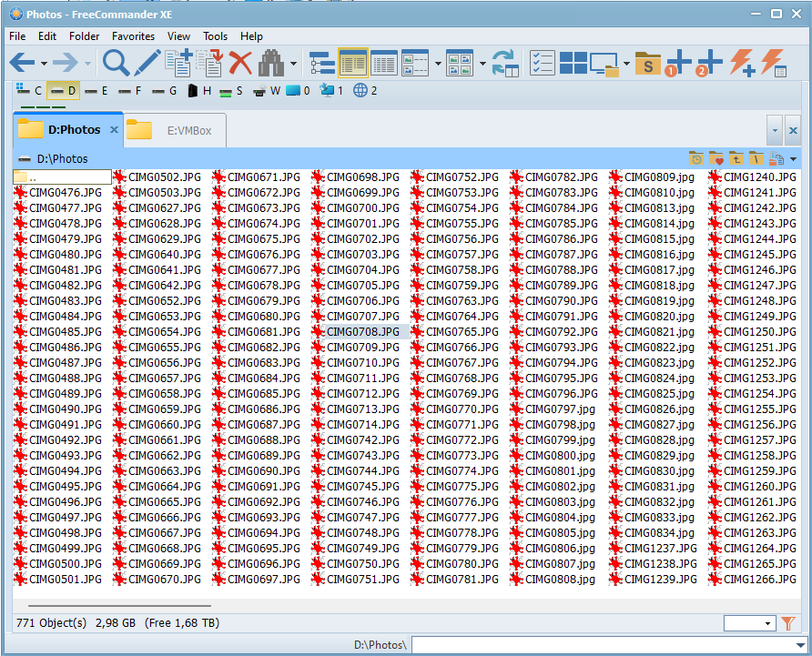
Task: Expand the forward history dropdown arrow
Action: tap(87, 64)
